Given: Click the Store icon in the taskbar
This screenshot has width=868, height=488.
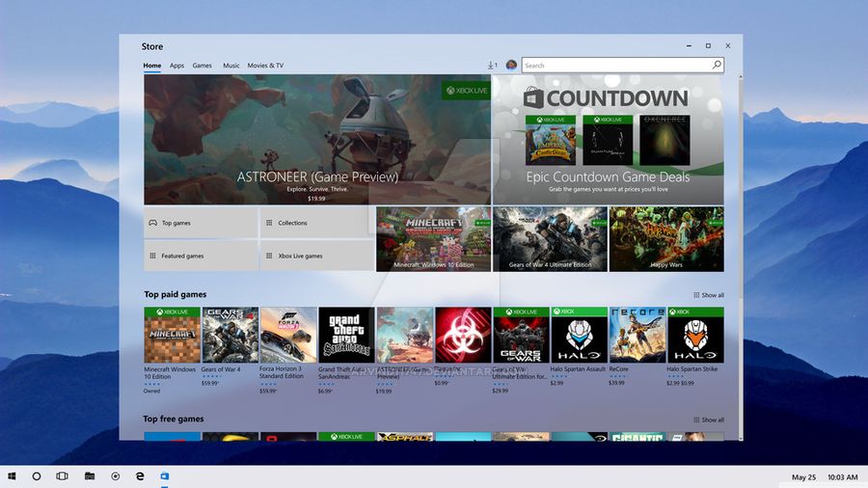Looking at the screenshot, I should click(x=165, y=476).
